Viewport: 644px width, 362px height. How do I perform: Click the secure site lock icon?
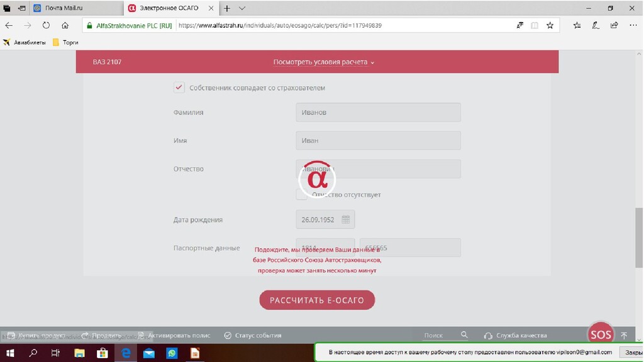(89, 25)
